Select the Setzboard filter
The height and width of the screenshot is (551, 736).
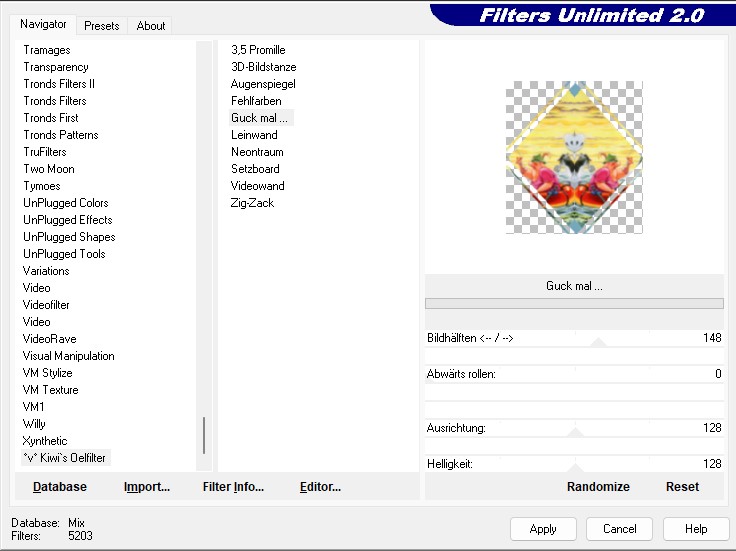pos(255,169)
